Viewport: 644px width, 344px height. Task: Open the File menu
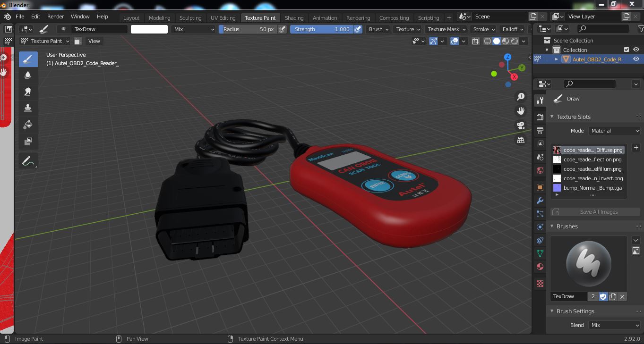20,17
